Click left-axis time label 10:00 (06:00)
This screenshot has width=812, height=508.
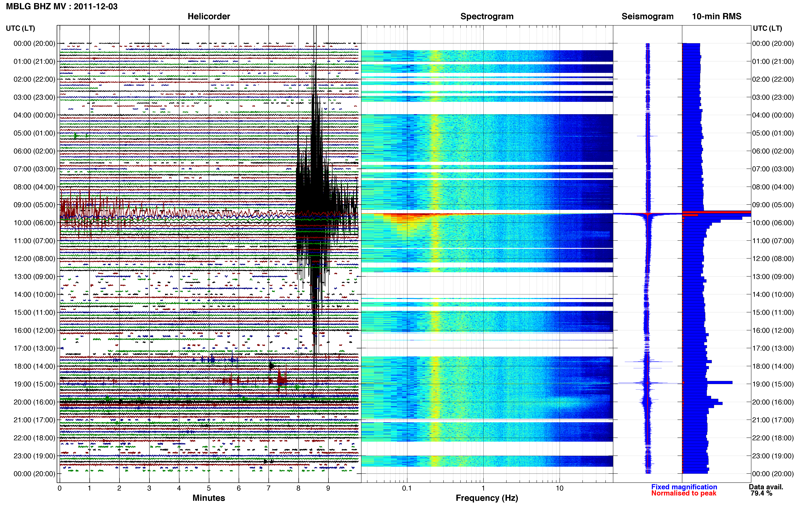[x=34, y=222]
